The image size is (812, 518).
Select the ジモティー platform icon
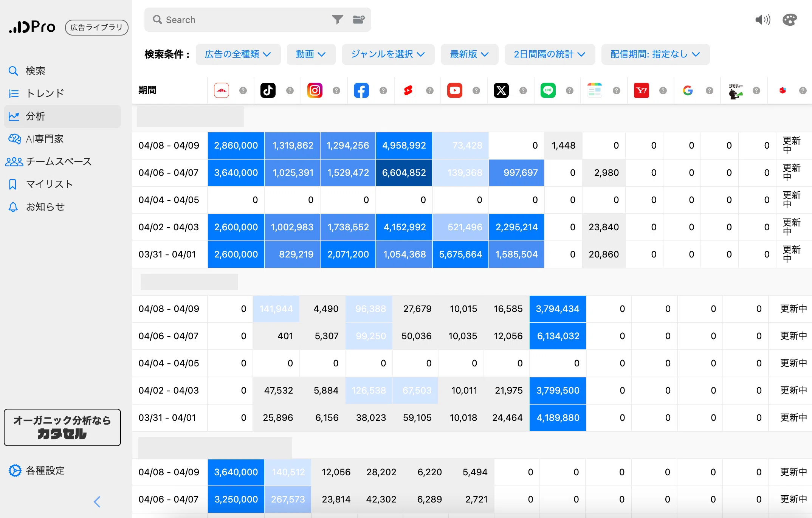tap(735, 91)
